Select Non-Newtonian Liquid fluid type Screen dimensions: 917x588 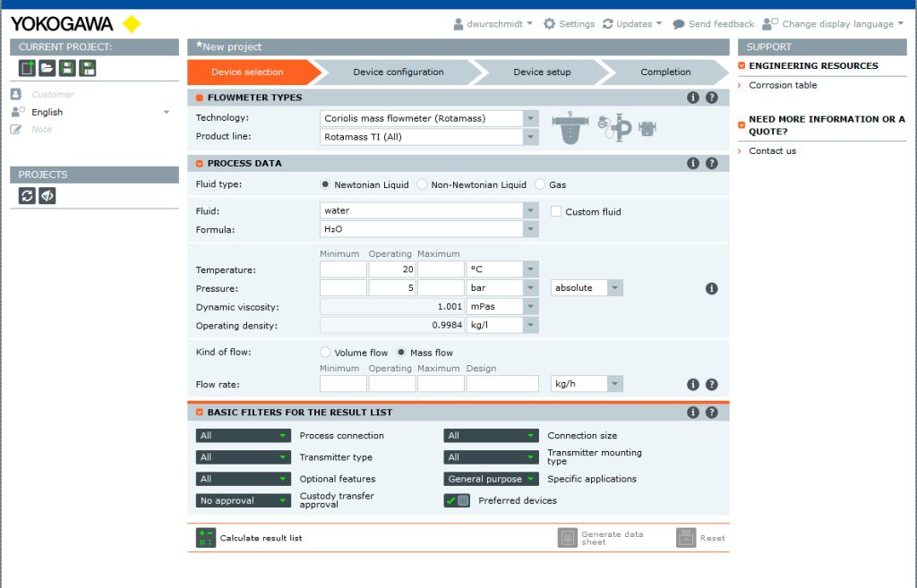pos(422,184)
